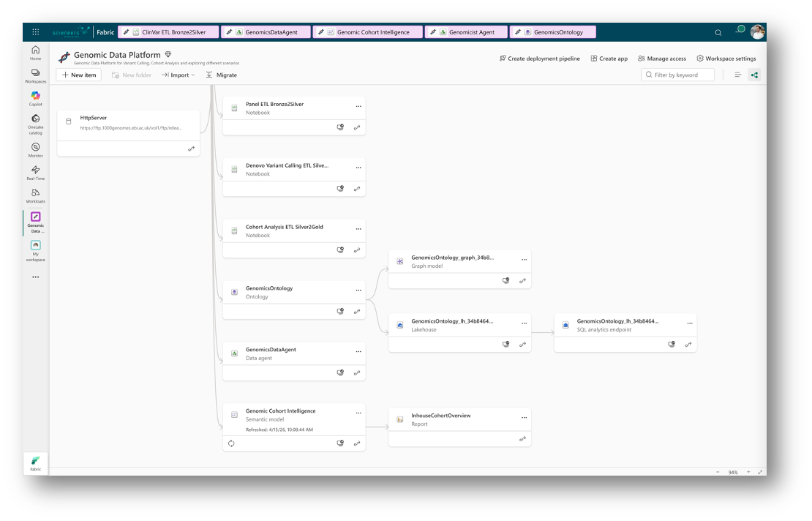Viewport: 812px width, 521px height.
Task: Click the Fabric experience switcher icon
Action: (35, 463)
